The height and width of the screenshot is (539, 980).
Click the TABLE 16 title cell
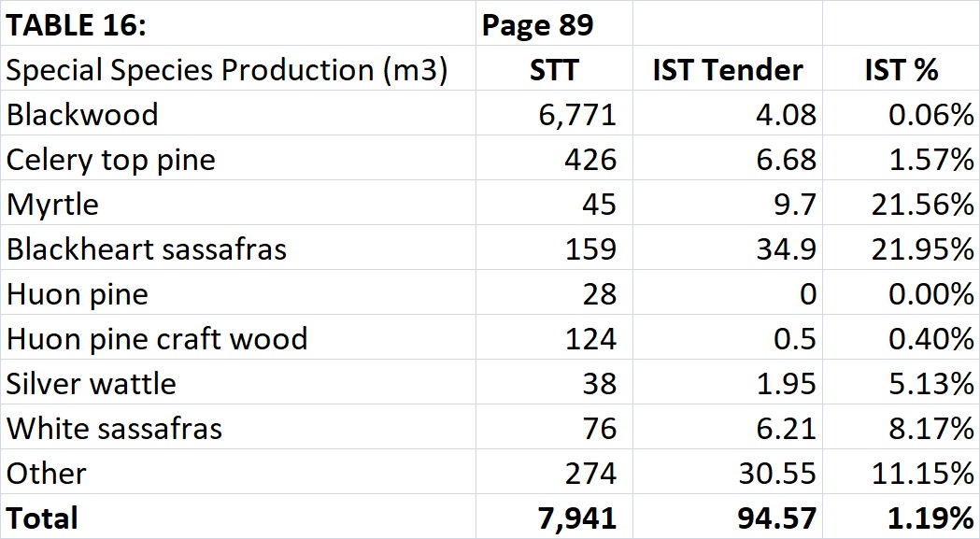(77, 25)
